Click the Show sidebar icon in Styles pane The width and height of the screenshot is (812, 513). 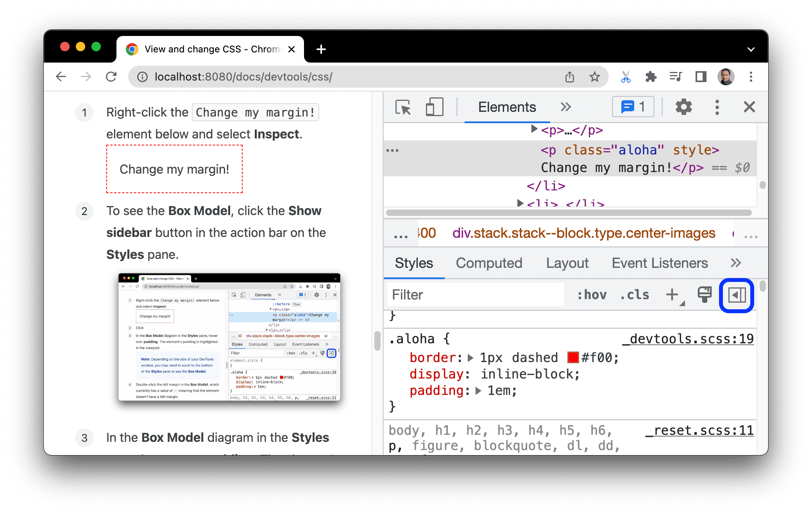(x=738, y=294)
